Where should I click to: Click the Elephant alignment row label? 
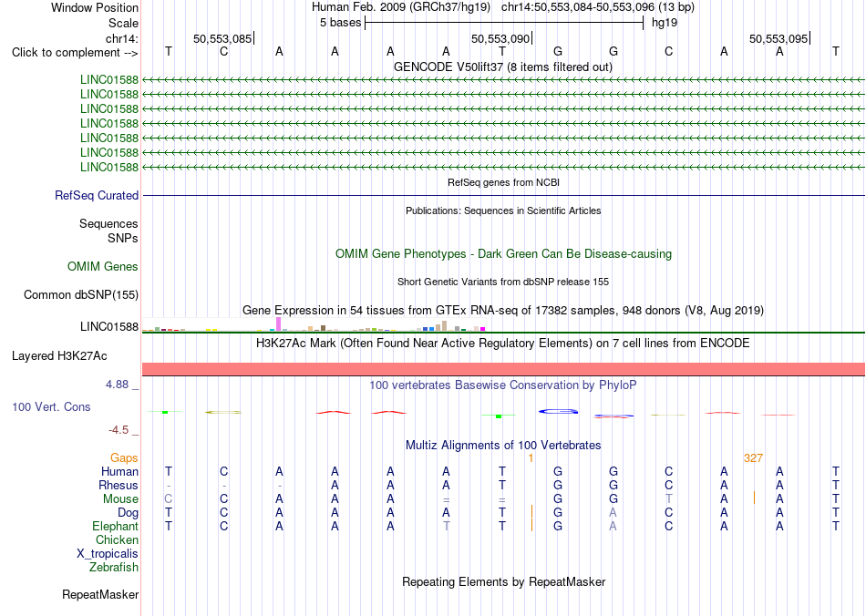coord(115,526)
